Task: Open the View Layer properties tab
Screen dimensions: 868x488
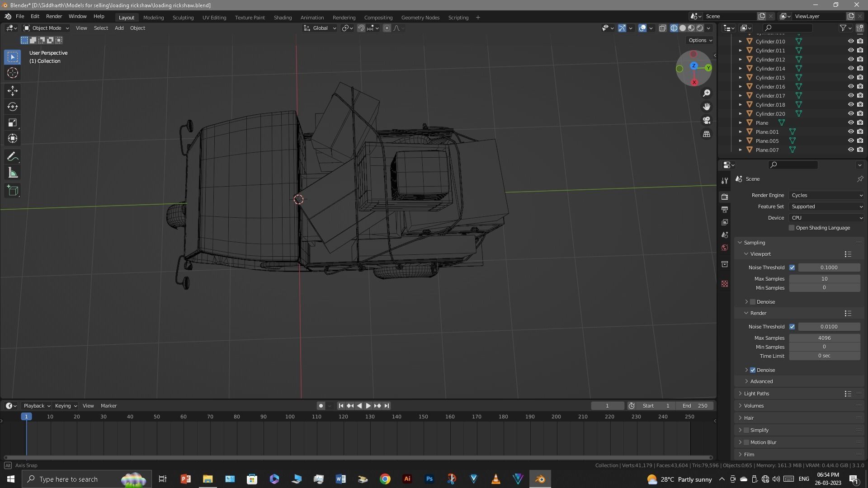Action: pos(725,222)
